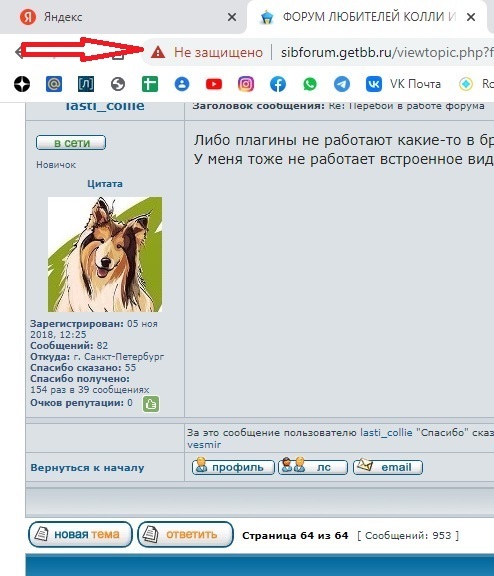Click the Цитата link above avatar

pos(105,184)
